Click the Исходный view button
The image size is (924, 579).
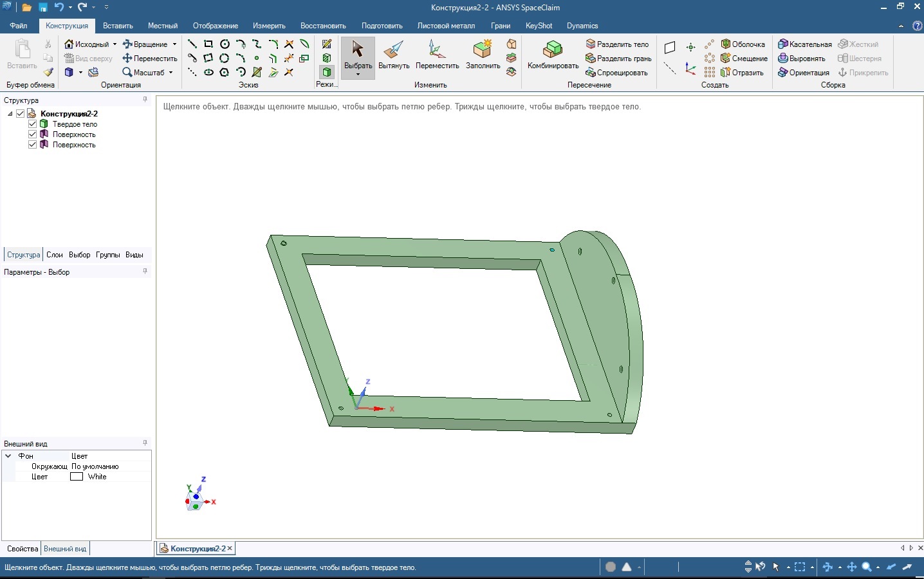87,44
